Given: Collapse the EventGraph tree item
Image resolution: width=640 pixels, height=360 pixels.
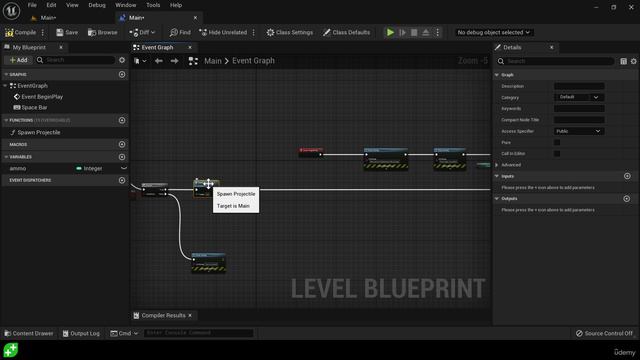Looking at the screenshot, I should click(x=5, y=86).
